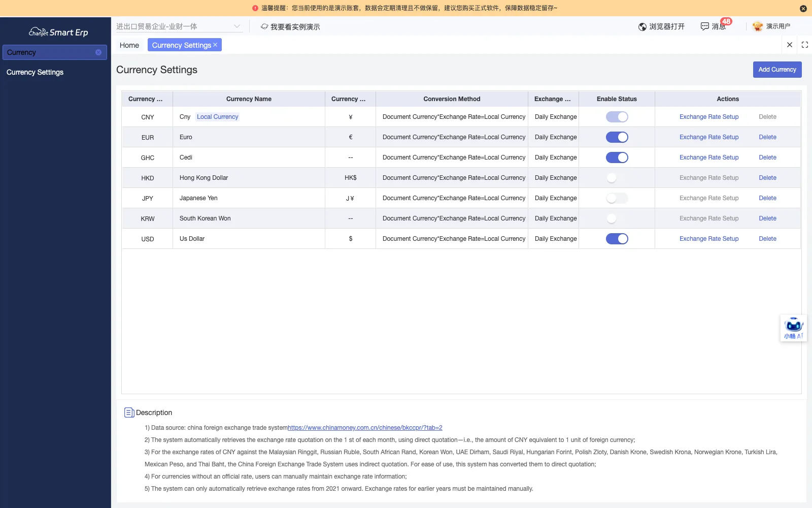Open Exchange Rate Setup for EUR
The width and height of the screenshot is (812, 508).
pos(709,137)
